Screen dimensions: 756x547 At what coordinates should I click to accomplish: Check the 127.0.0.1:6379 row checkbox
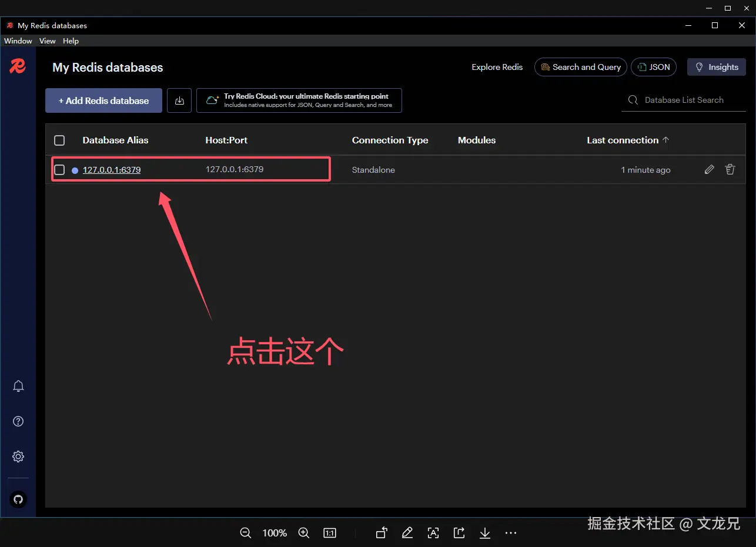pos(59,170)
